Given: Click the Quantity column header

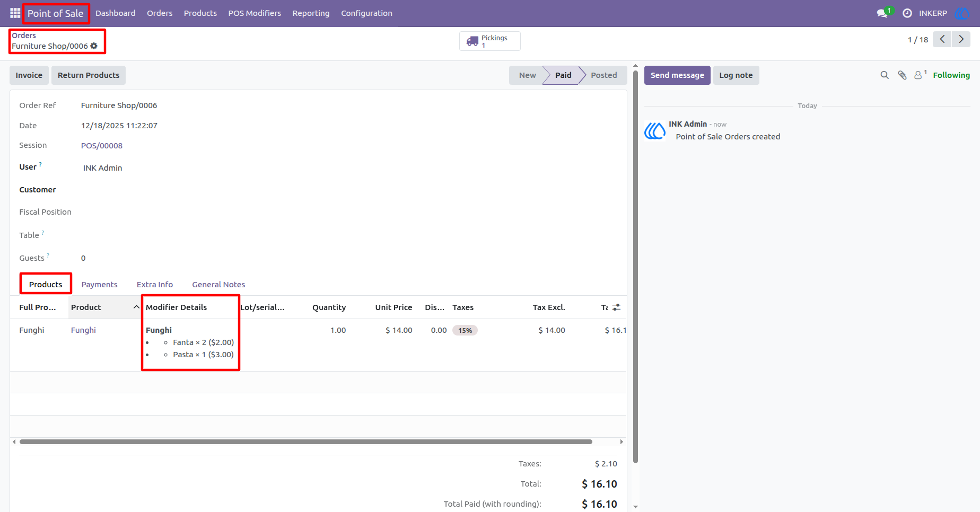Looking at the screenshot, I should [x=329, y=307].
